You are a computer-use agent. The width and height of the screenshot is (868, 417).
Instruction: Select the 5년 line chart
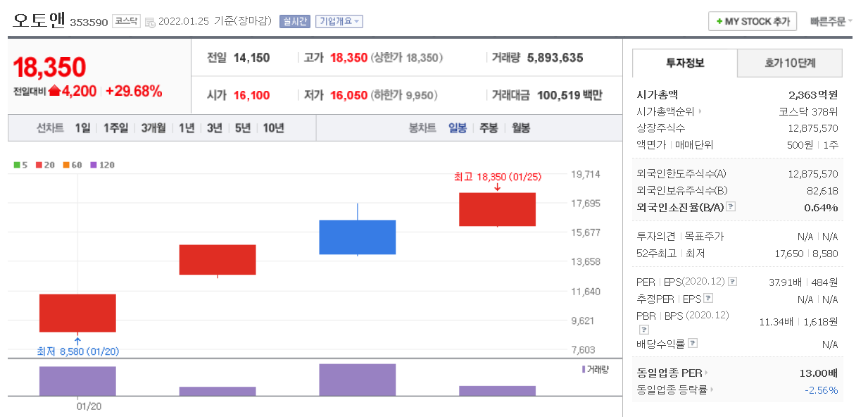[x=243, y=128]
